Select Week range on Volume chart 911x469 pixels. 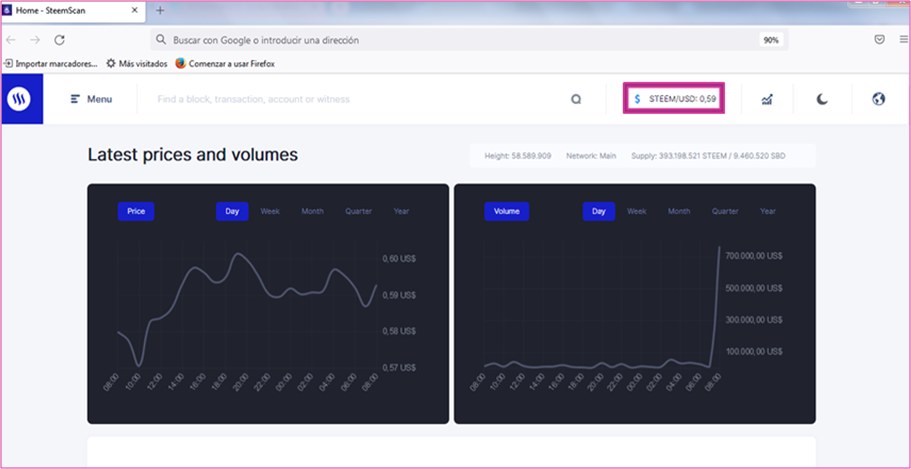[x=637, y=212]
